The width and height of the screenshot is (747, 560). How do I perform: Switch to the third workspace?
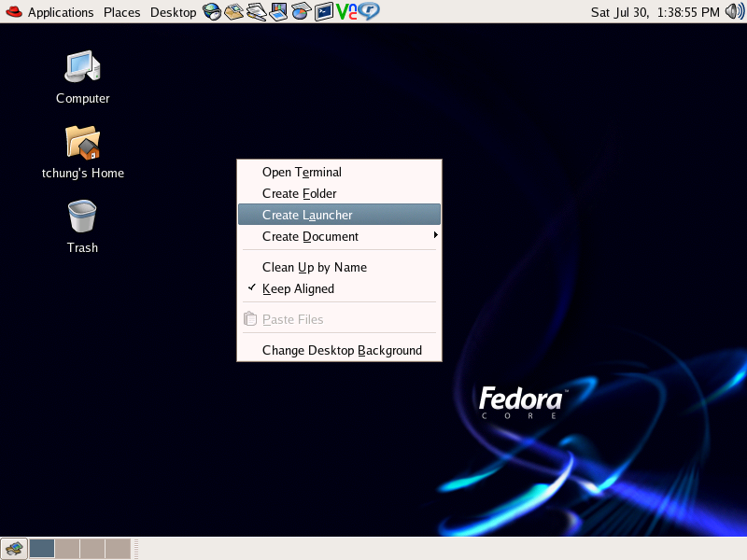tap(92, 549)
